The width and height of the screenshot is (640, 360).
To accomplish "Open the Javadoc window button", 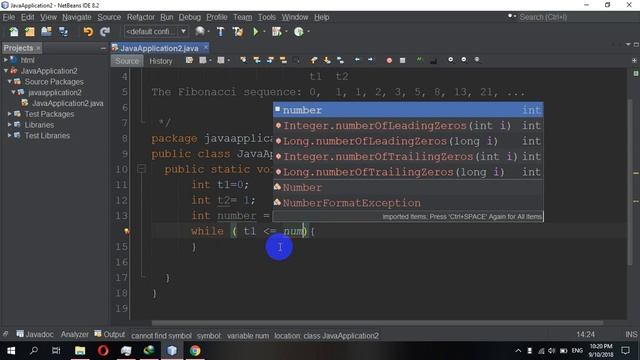I will [35, 334].
